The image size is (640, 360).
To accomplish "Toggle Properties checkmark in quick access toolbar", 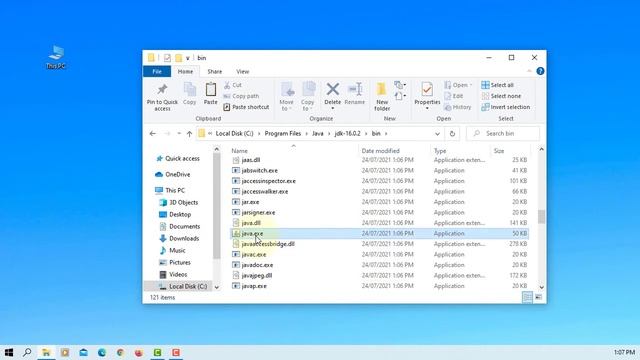I will (167, 58).
